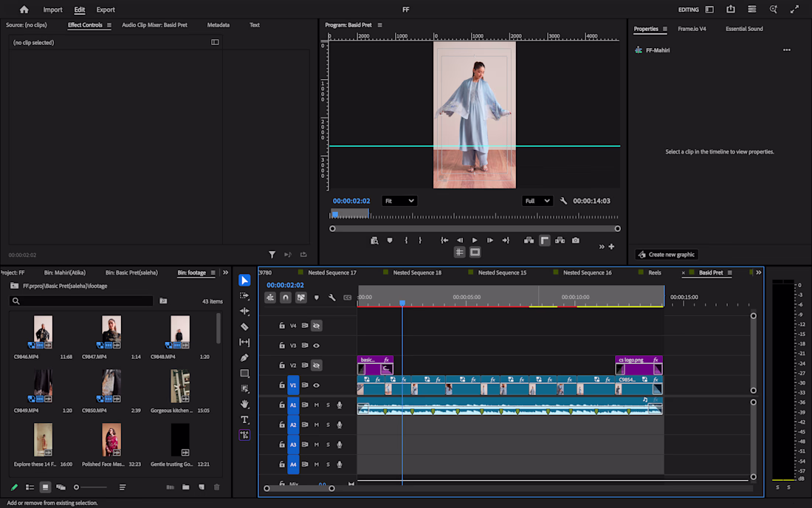
Task: Open the Import tab
Action: point(52,10)
